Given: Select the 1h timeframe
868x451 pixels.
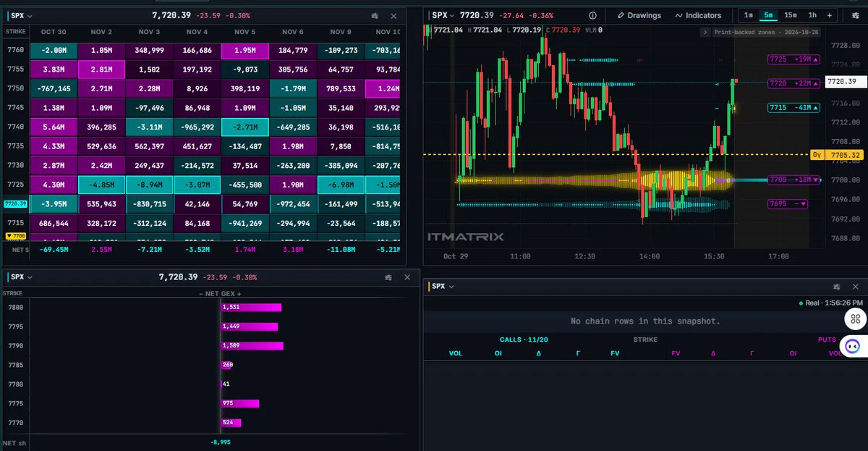Looking at the screenshot, I should pyautogui.click(x=812, y=15).
